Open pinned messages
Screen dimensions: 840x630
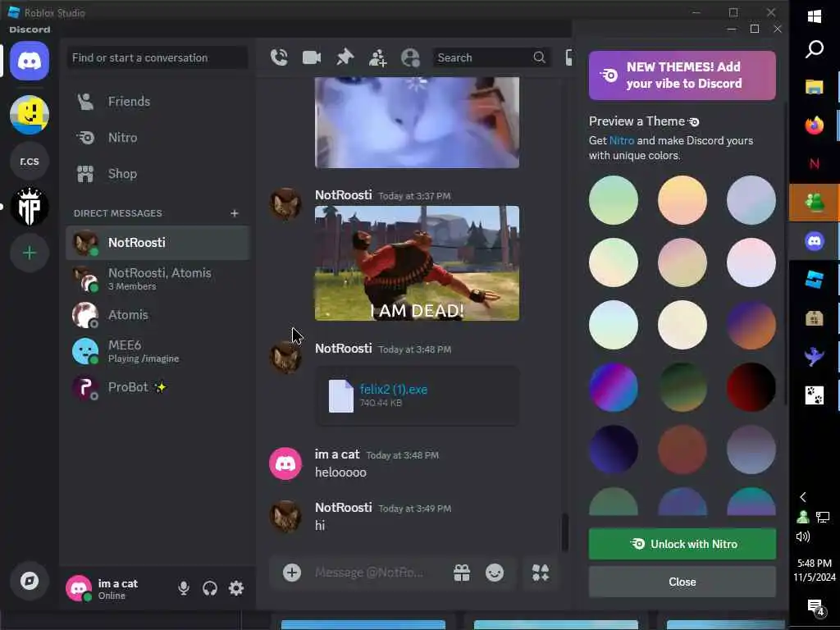[345, 57]
